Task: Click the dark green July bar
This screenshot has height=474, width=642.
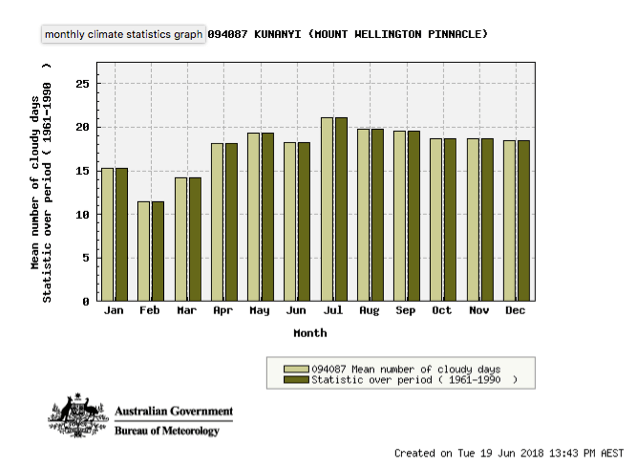Action: (x=341, y=209)
